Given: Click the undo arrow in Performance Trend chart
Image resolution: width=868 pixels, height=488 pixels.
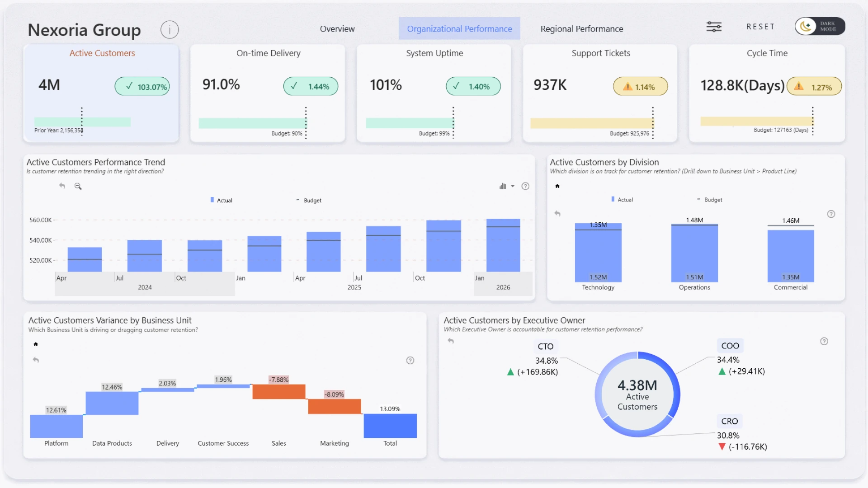Looking at the screenshot, I should [x=62, y=186].
